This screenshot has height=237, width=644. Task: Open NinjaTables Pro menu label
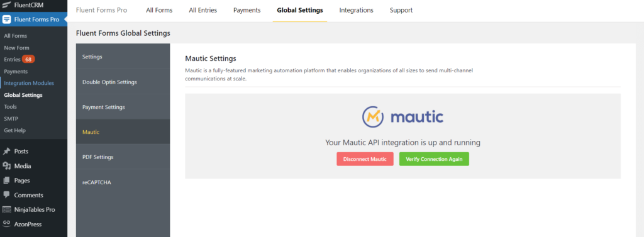click(x=35, y=209)
